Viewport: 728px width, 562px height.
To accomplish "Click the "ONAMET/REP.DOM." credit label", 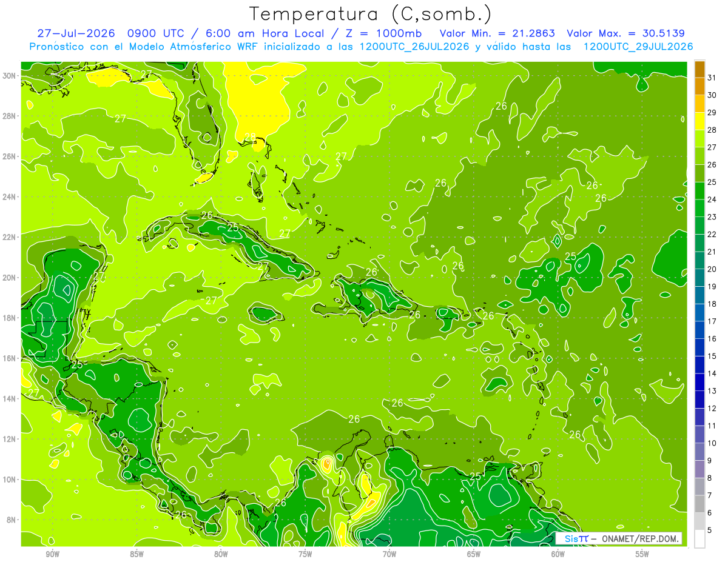I will [641, 538].
